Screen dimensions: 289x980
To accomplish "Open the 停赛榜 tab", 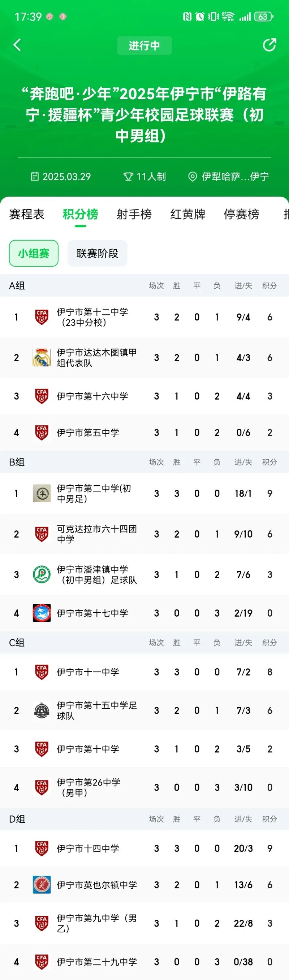I will pos(241,215).
